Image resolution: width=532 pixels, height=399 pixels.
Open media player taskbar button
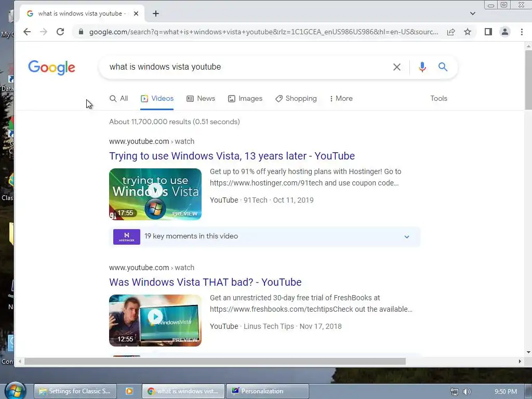(129, 391)
